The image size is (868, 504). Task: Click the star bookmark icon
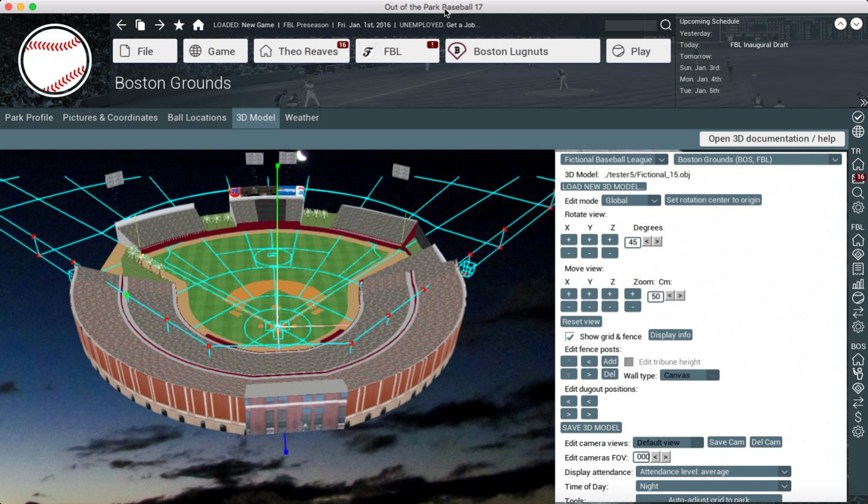pos(179,25)
